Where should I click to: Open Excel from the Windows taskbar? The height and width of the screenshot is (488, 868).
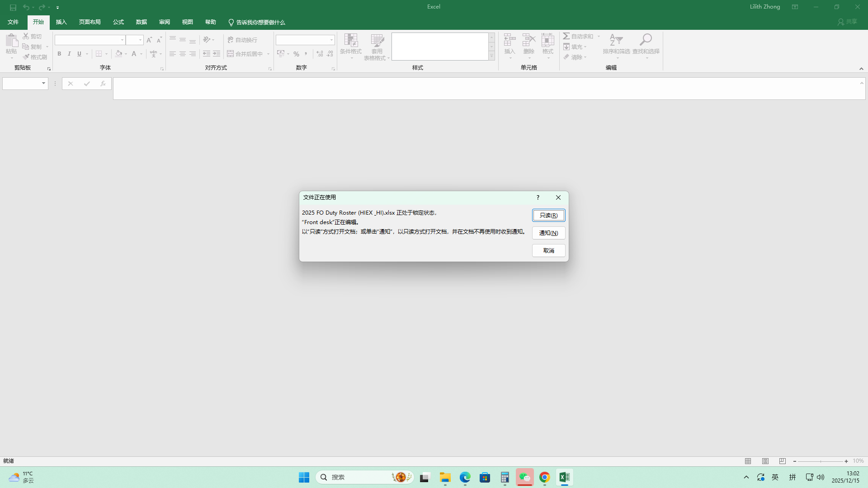[564, 477]
